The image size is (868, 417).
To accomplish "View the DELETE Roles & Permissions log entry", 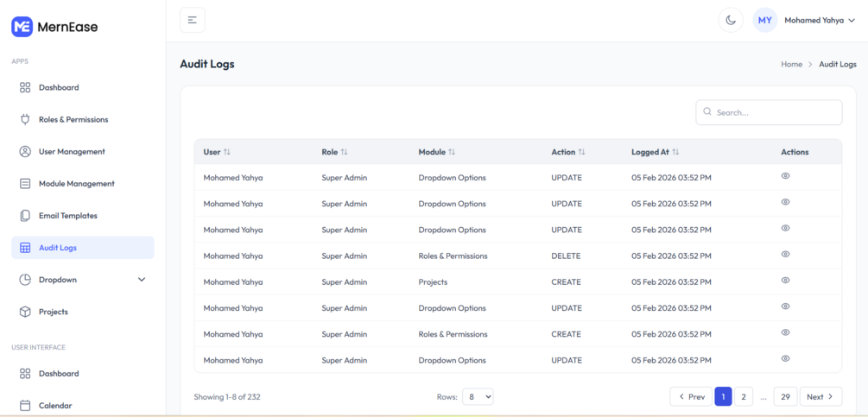I will click(785, 254).
